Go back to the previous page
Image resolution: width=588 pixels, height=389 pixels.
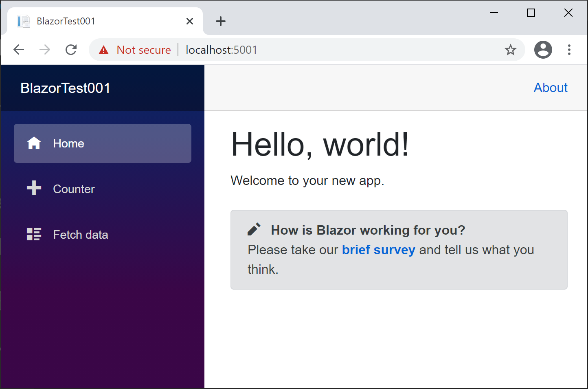coord(19,50)
